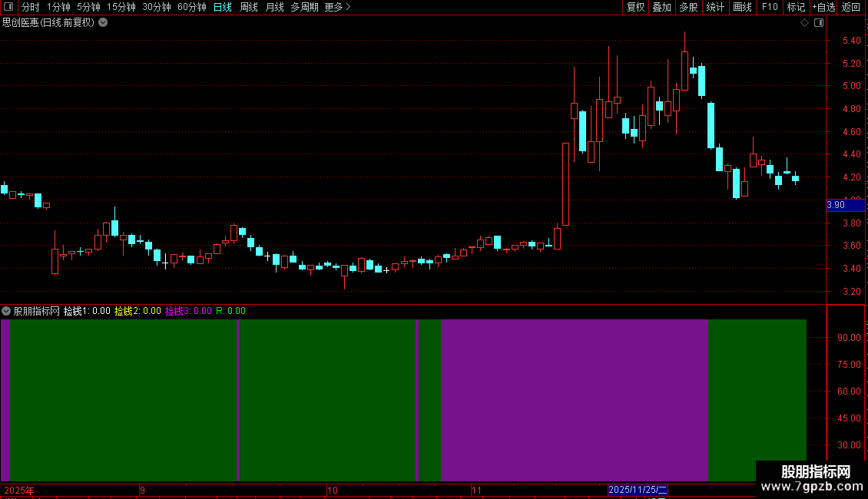Select the 1分钟 period
This screenshot has width=868, height=499.
point(58,7)
